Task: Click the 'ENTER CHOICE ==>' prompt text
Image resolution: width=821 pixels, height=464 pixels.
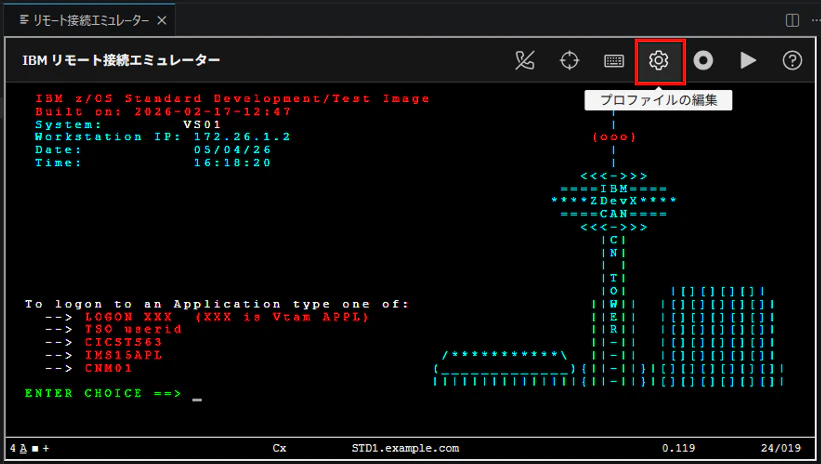Action: (x=103, y=393)
